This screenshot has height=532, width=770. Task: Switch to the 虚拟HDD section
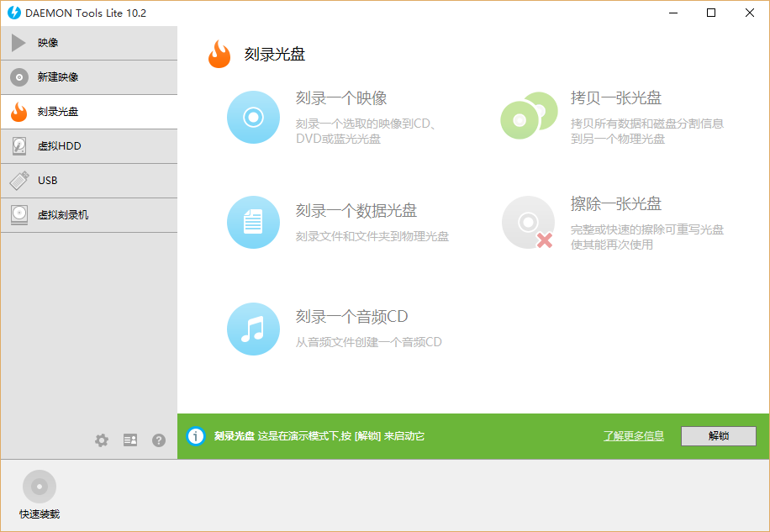[x=88, y=146]
